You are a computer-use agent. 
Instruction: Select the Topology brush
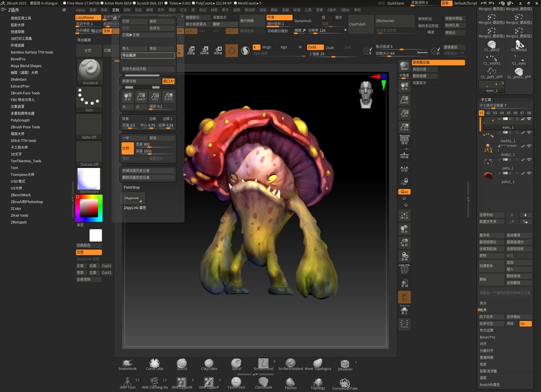(318, 383)
